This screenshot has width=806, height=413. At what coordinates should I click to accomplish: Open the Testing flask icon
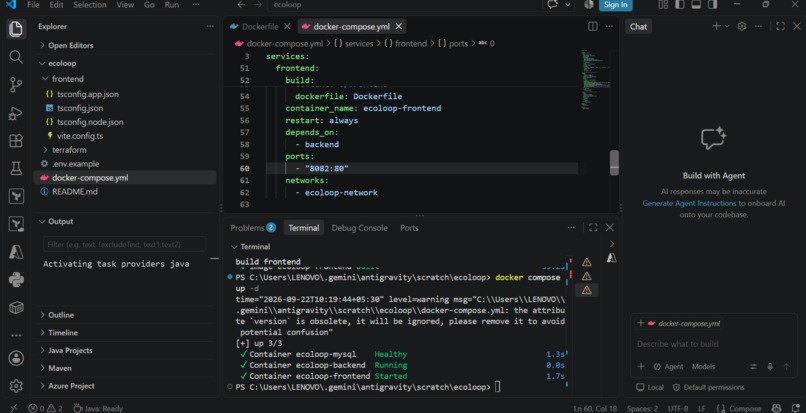tap(16, 168)
